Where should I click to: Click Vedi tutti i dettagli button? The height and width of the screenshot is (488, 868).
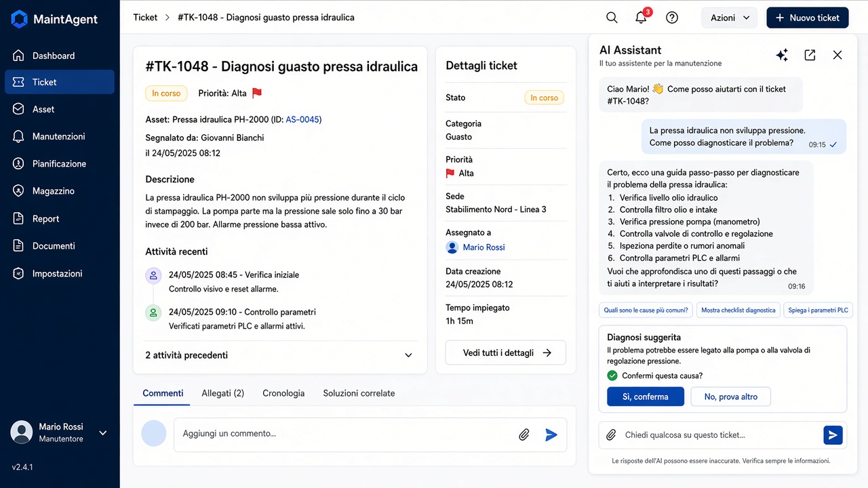pyautogui.click(x=506, y=352)
